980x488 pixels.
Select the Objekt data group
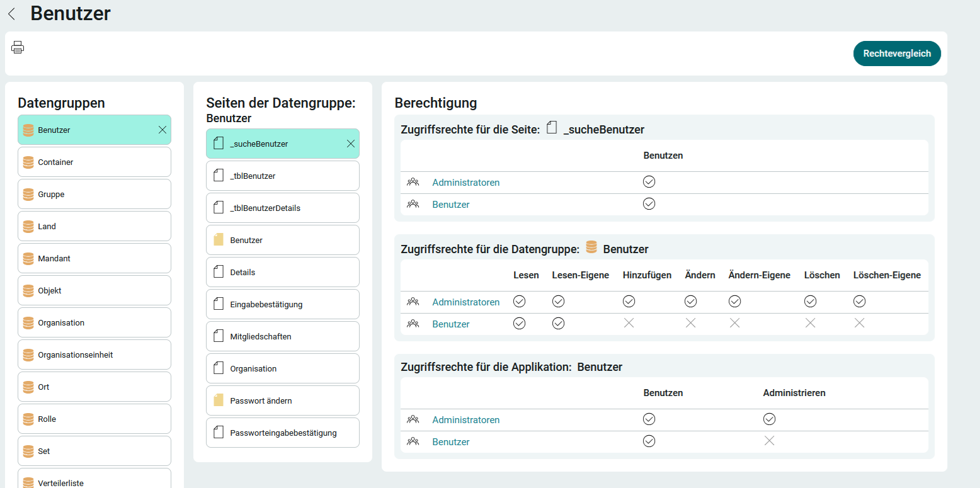click(x=94, y=290)
